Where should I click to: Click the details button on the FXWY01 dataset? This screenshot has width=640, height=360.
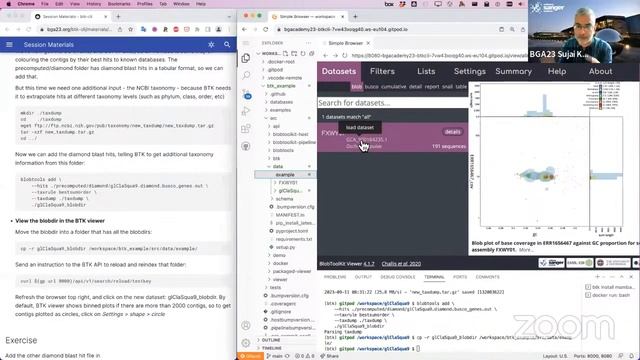[x=452, y=132]
